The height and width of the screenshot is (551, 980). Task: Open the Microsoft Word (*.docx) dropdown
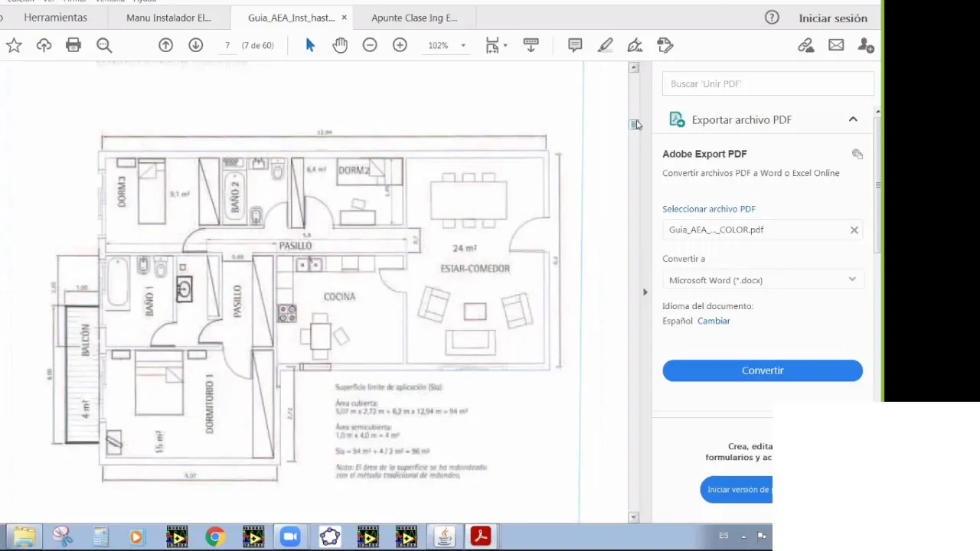click(763, 280)
